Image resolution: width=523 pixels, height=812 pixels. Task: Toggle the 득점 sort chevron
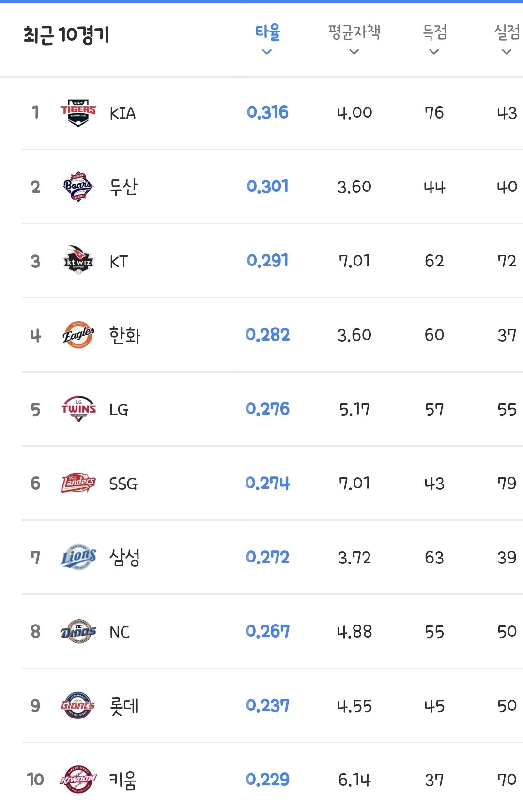(434, 52)
